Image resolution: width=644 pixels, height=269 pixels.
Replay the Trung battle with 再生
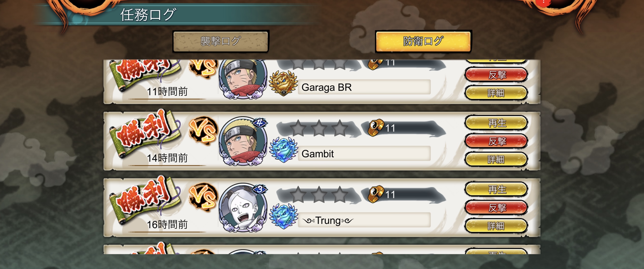(x=496, y=190)
